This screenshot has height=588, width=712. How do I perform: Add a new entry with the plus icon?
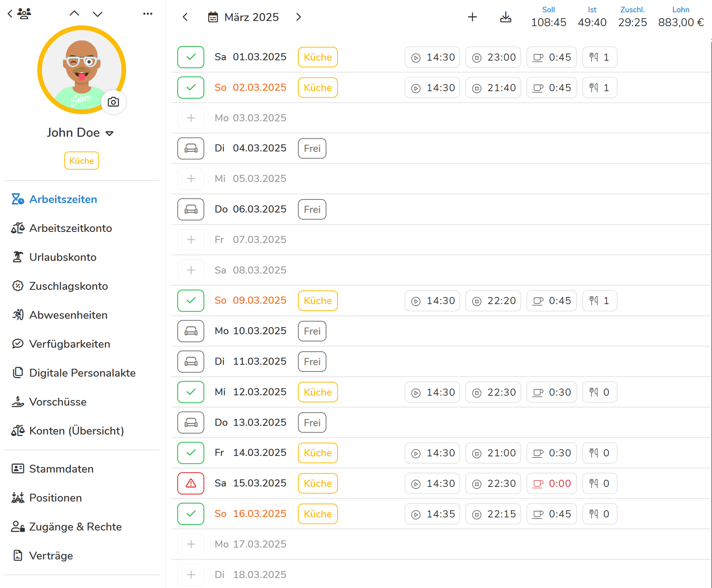[472, 17]
